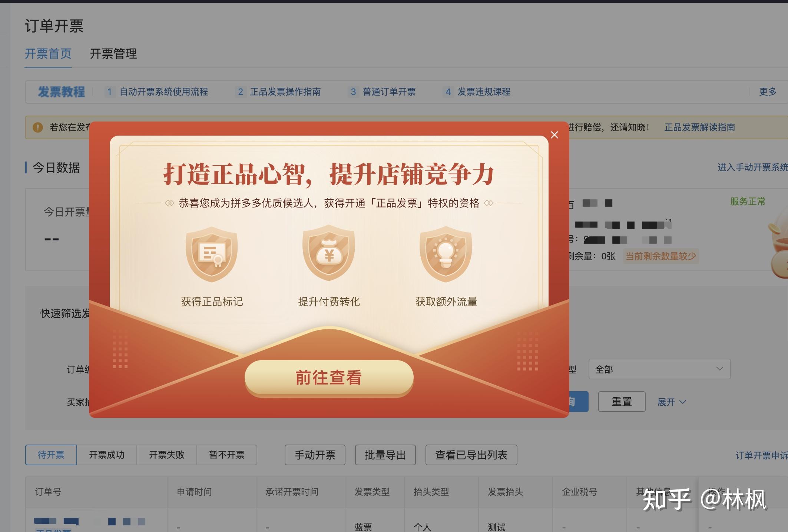This screenshot has width=788, height=532.
Task: Click the 手动开票 button
Action: click(x=315, y=455)
